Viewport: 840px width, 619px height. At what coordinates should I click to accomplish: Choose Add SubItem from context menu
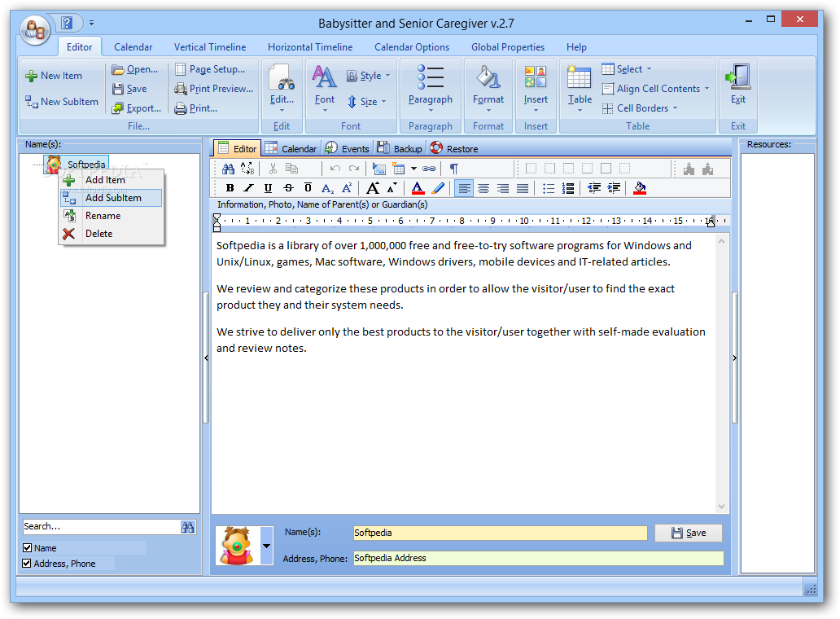tap(112, 198)
